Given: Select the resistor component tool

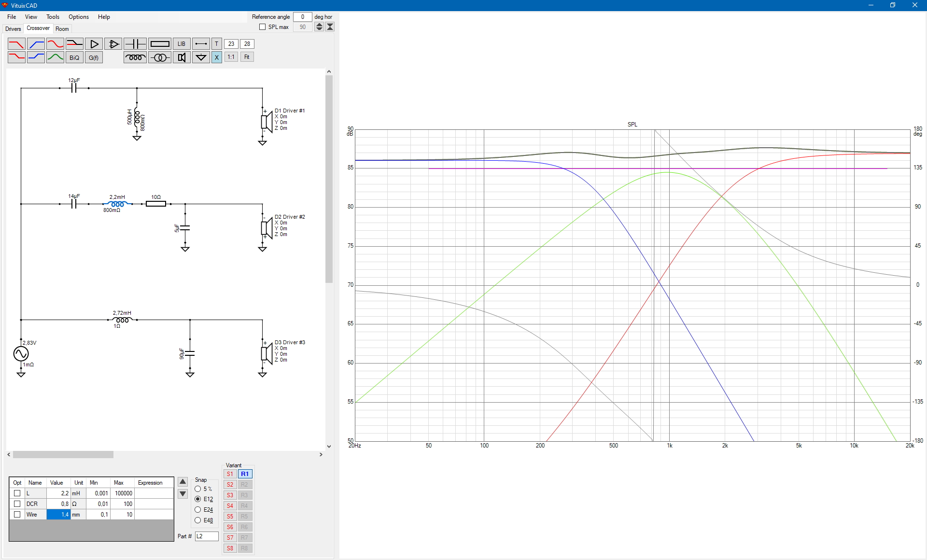Looking at the screenshot, I should pos(159,44).
